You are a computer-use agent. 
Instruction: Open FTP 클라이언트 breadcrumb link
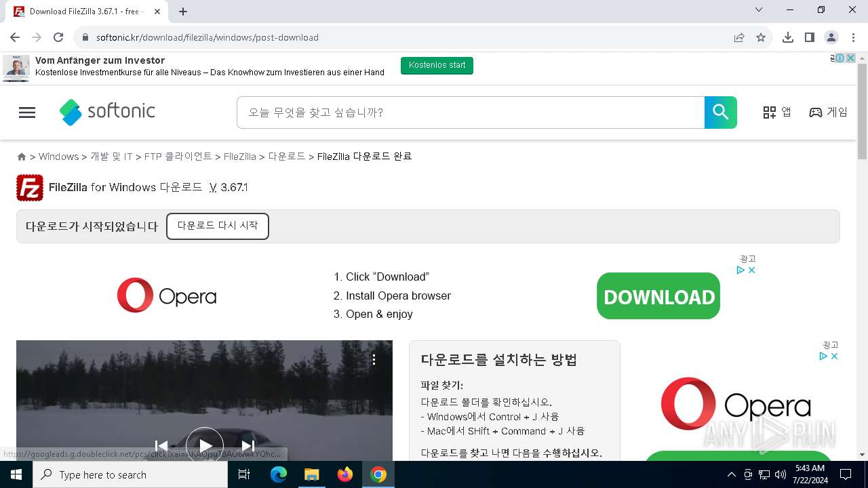[178, 157]
